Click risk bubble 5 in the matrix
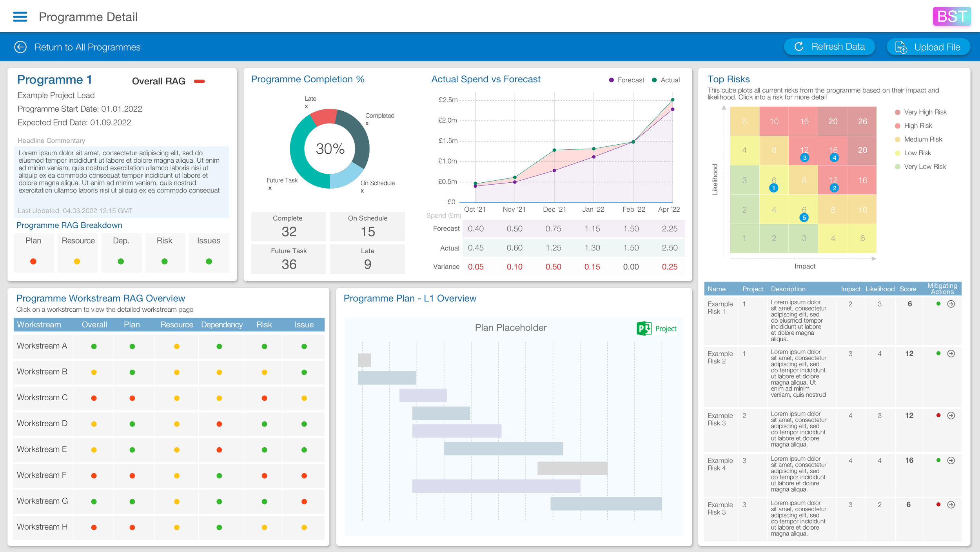980x552 pixels. click(x=804, y=218)
